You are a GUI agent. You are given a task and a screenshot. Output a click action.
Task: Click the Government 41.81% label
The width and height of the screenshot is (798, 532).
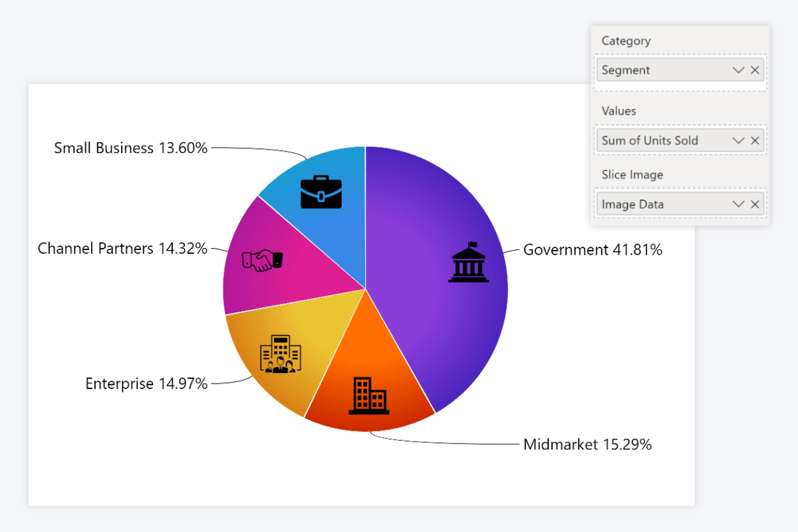593,250
